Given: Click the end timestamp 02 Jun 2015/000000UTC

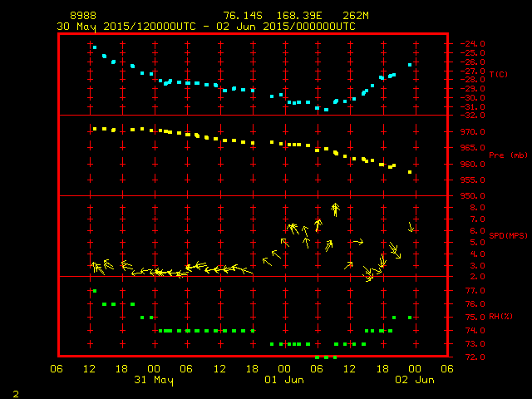Looking at the screenshot, I should (x=286, y=27).
